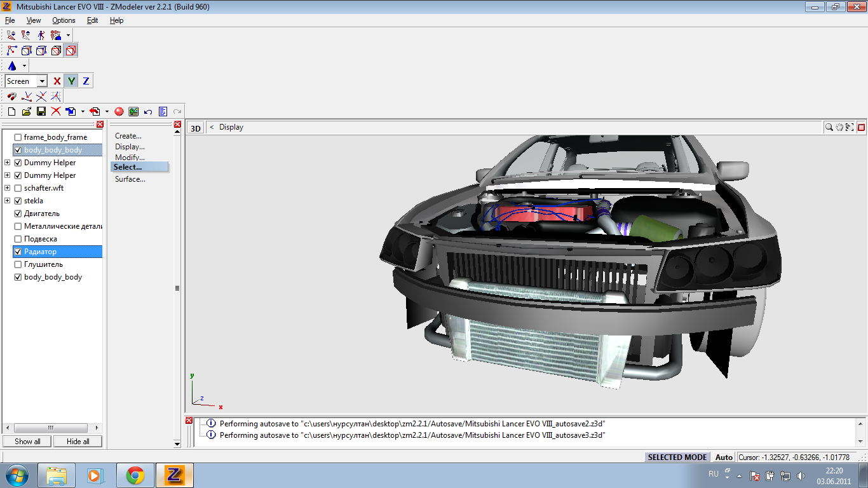This screenshot has height=488, width=868.
Task: Click the blue cone primitive icon
Action: pyautogui.click(x=12, y=65)
